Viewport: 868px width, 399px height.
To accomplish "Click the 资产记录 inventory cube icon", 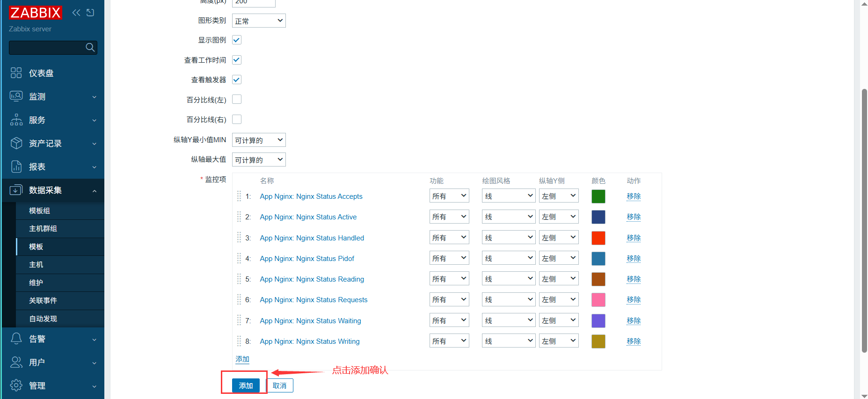I will tap(16, 143).
